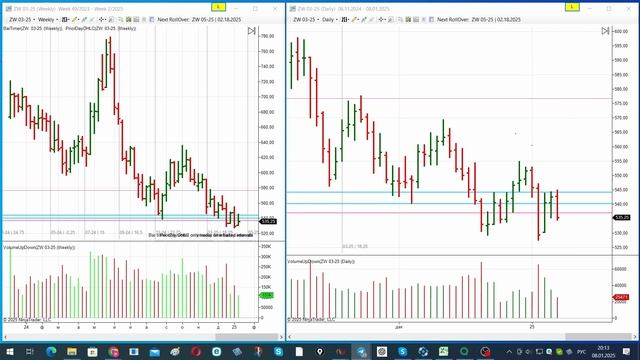This screenshot has width=640, height=360.
Task: Click right scroll arrow under Weekly chart
Action: coord(281,337)
